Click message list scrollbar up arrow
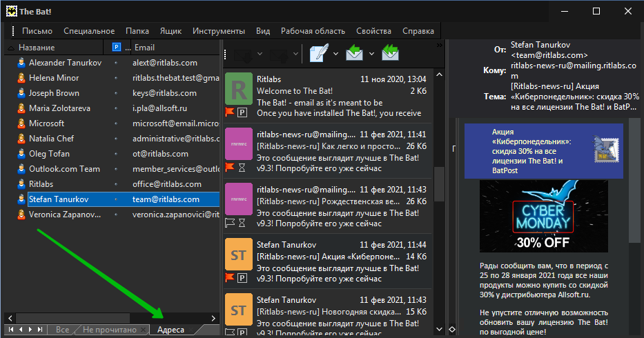The image size is (644, 338). coord(439,74)
